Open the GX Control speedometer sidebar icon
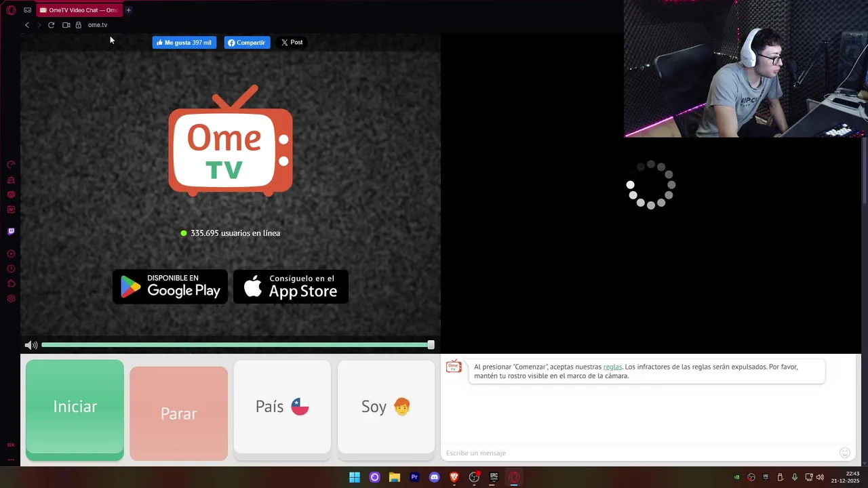 [x=11, y=165]
